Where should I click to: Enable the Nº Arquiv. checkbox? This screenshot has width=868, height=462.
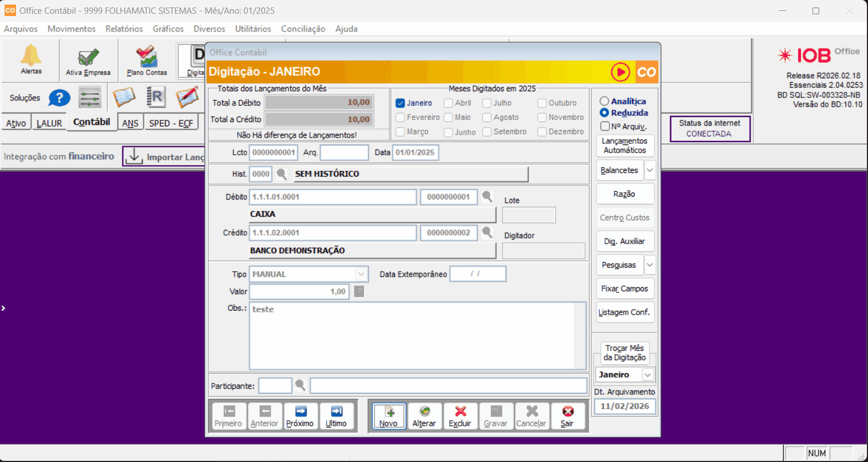[x=605, y=126]
